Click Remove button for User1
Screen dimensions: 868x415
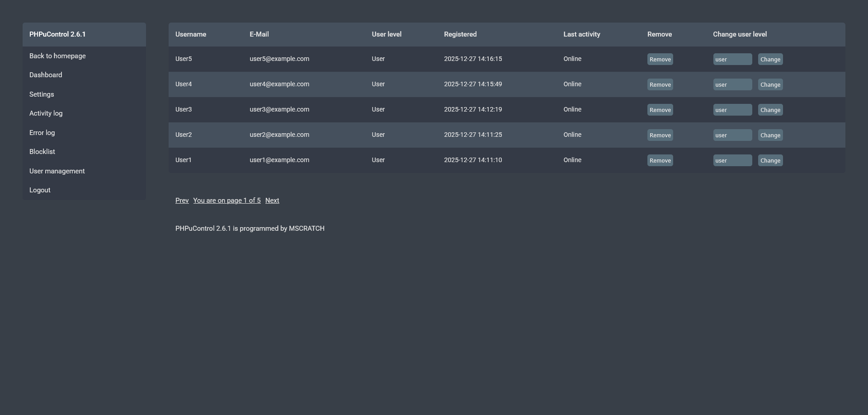(x=660, y=160)
